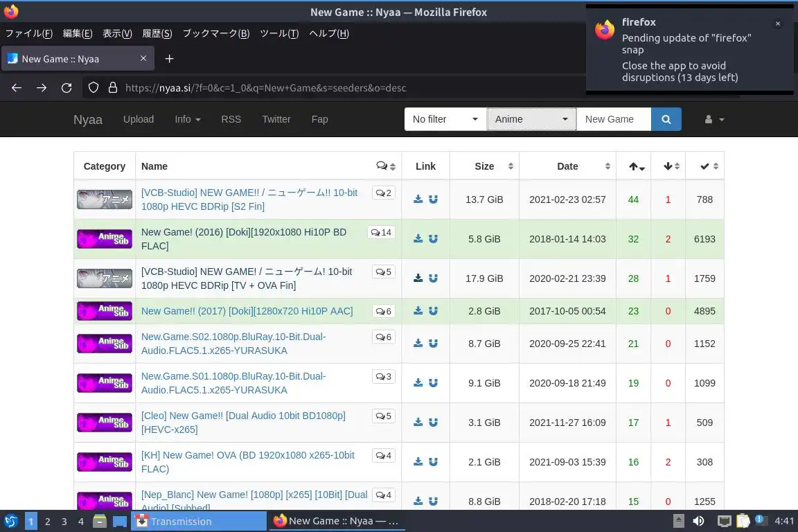Click the アニメ category badge on first row
This screenshot has height=532, width=798.
pyautogui.click(x=105, y=199)
